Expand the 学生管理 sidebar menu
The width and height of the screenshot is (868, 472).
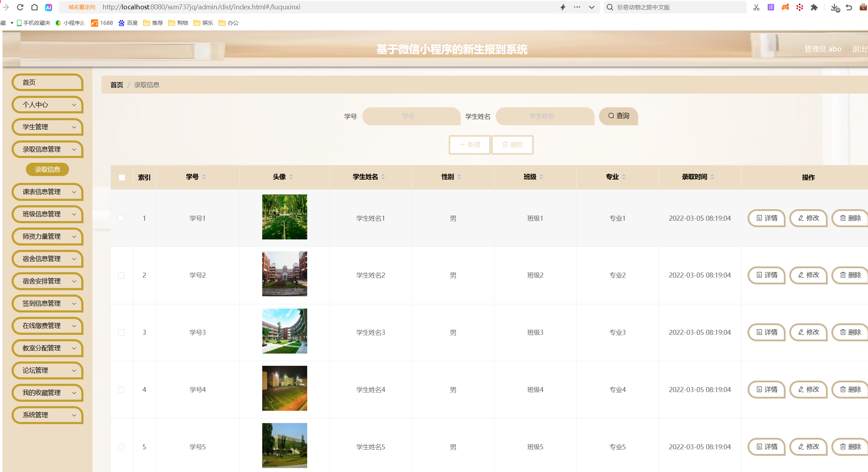(47, 127)
